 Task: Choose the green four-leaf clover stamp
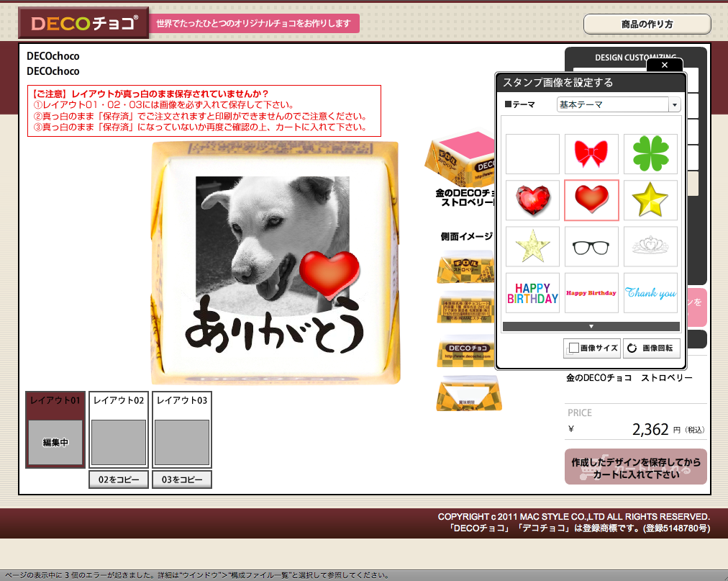[650, 154]
